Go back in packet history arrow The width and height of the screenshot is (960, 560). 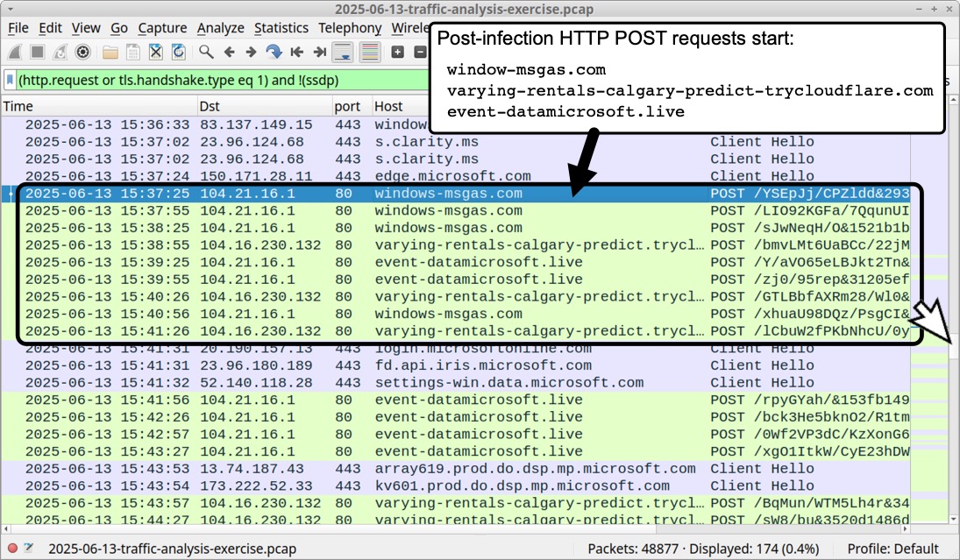pyautogui.click(x=229, y=52)
